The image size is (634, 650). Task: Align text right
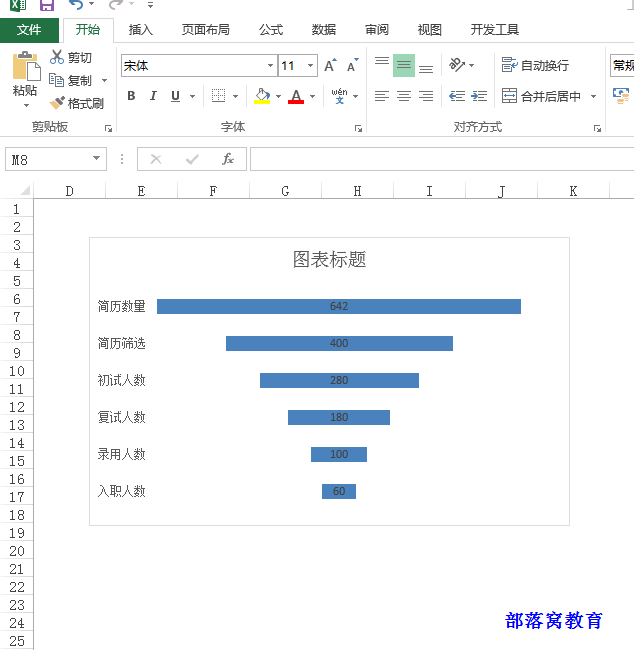[x=426, y=96]
